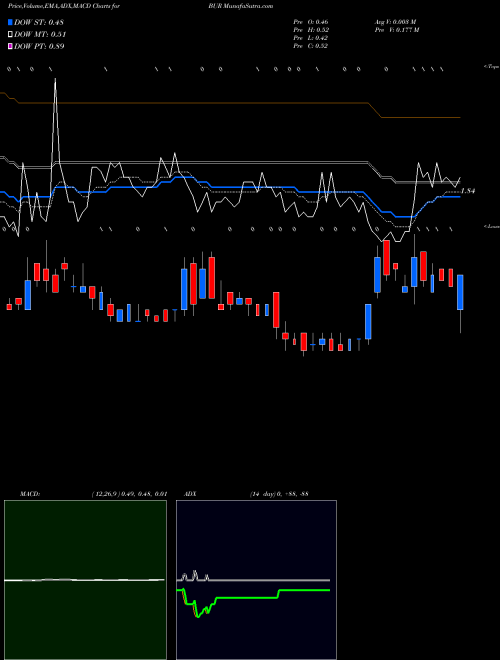
Task: Click the ADX values '(14 day) 0, +88, -88'
Action: pos(279,494)
